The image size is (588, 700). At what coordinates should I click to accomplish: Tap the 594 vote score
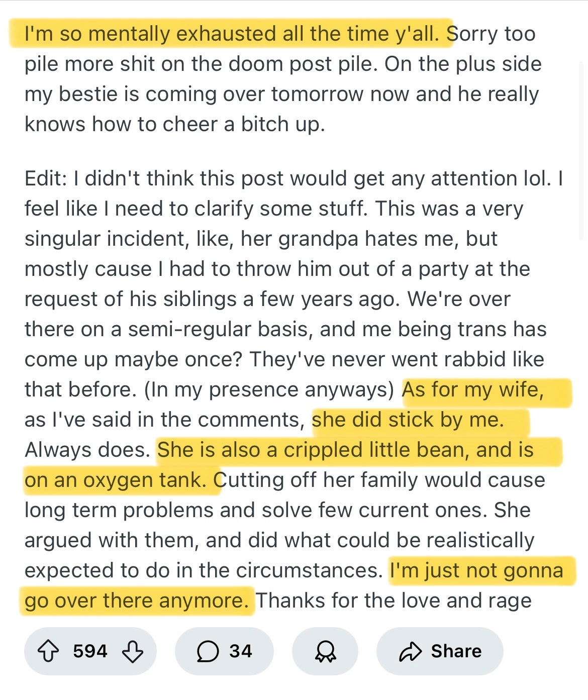tap(90, 651)
